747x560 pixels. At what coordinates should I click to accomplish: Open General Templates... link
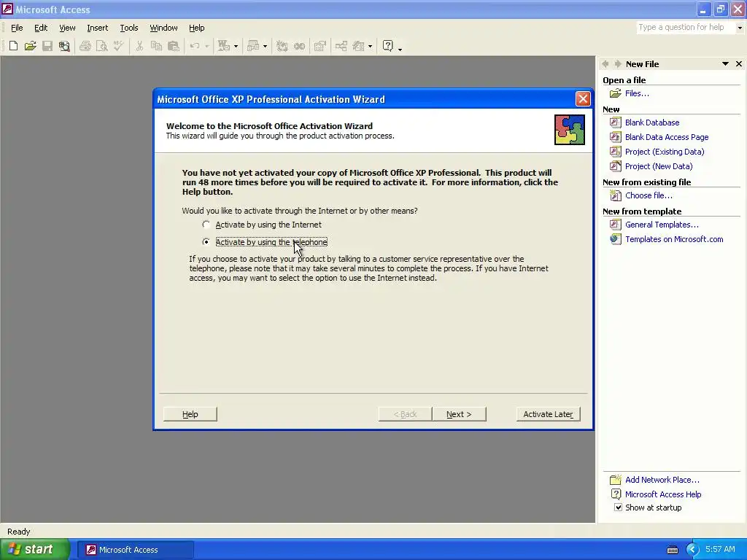662,225
